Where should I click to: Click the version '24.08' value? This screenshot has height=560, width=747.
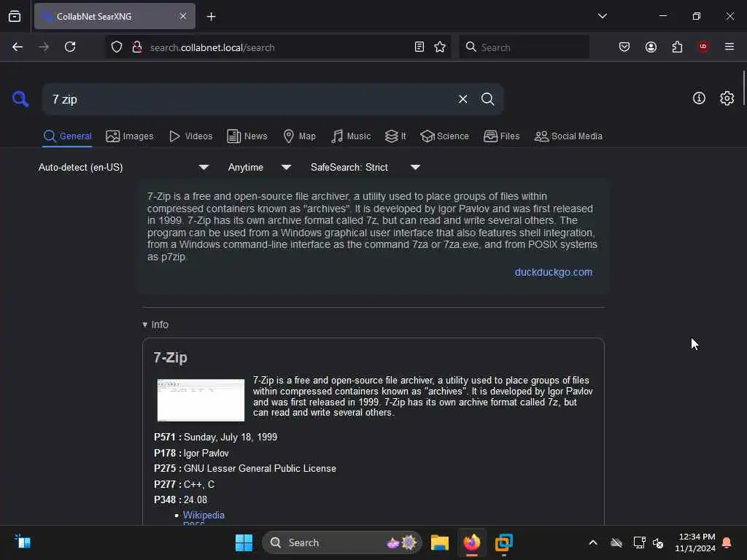tap(196, 500)
